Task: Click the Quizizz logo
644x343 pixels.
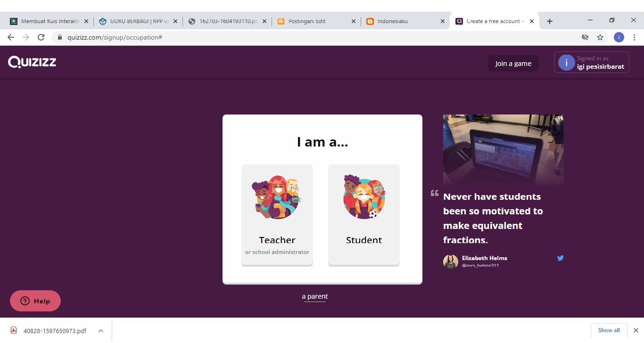Action: (x=31, y=61)
